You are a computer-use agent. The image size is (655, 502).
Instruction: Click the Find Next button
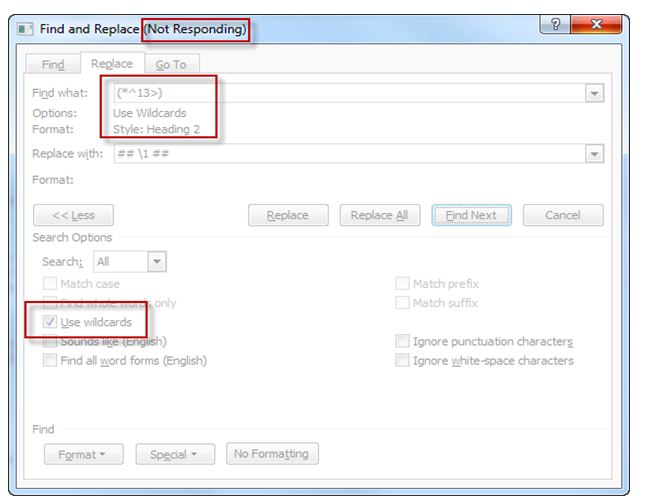pos(472,215)
